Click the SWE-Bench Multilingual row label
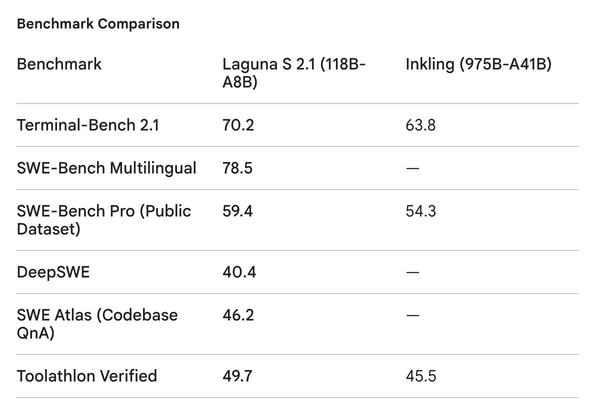Viewport: 600px width, 411px height. click(x=106, y=168)
